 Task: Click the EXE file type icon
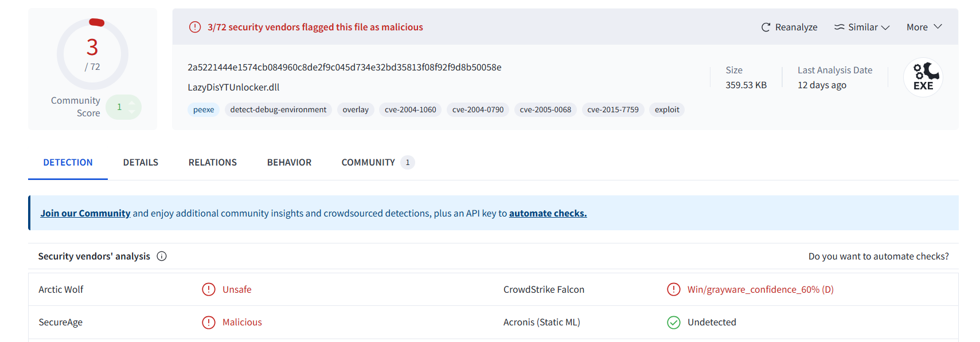click(x=923, y=77)
